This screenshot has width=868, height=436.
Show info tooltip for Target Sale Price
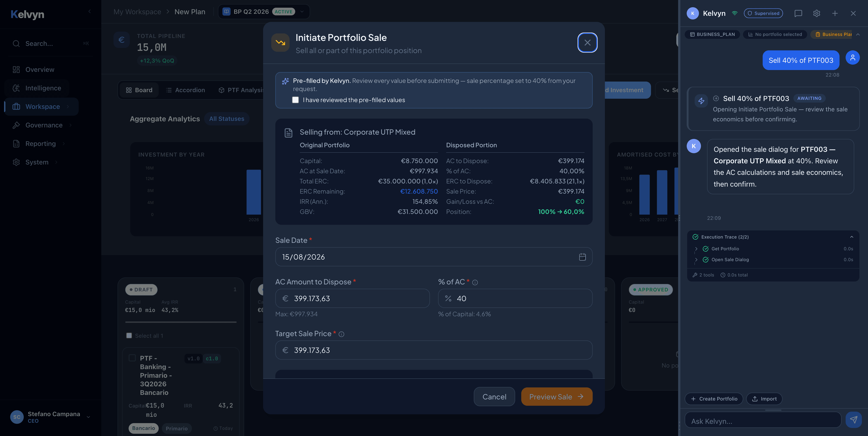point(341,334)
